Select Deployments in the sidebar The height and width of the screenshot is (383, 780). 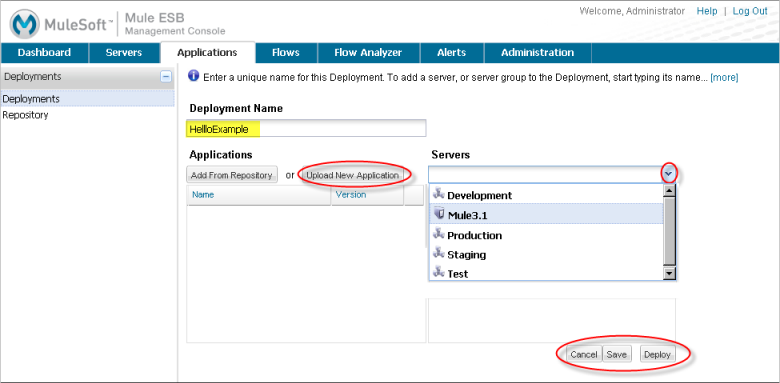pyautogui.click(x=88, y=99)
